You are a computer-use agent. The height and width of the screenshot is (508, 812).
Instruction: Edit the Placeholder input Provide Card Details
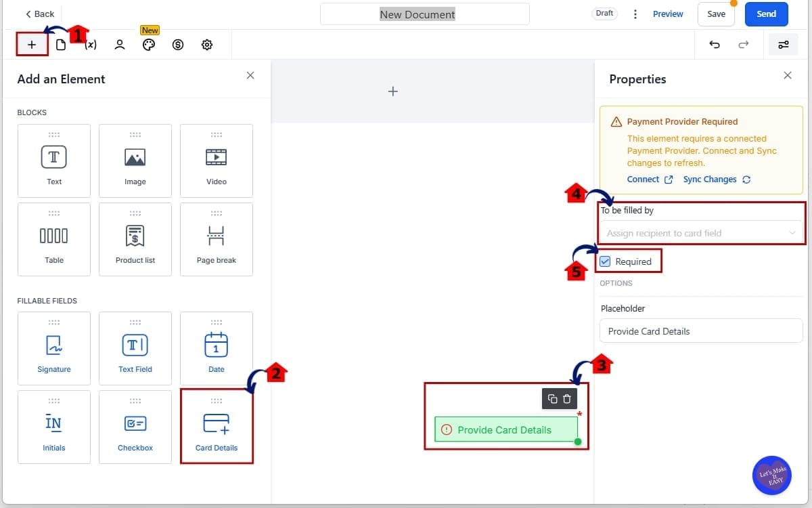701,331
